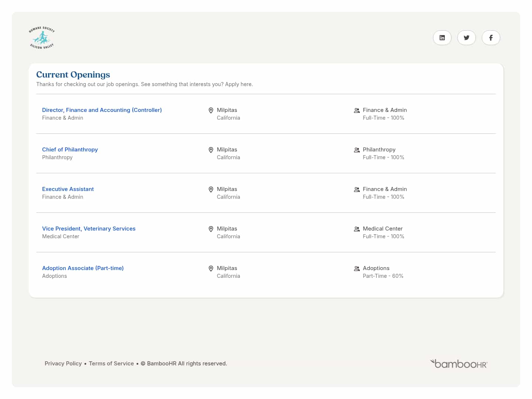Screen dimensions: 532x399
Task: View Vice President, Veterinary Services opening
Action: [89, 229]
